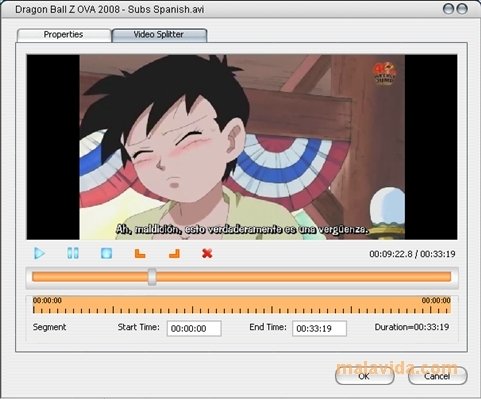Click the orange segment timeline ruler
The width and height of the screenshot is (481, 399).
[242, 305]
